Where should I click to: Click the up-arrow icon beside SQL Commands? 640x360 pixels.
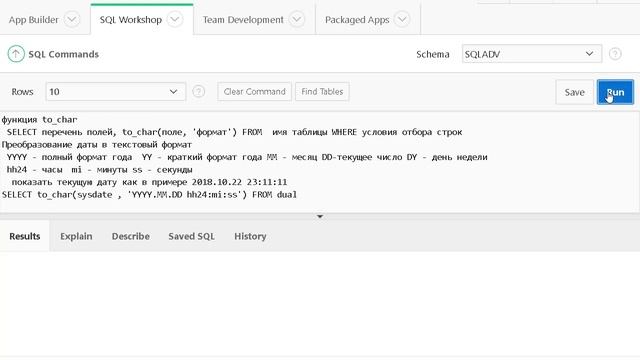click(x=16, y=54)
